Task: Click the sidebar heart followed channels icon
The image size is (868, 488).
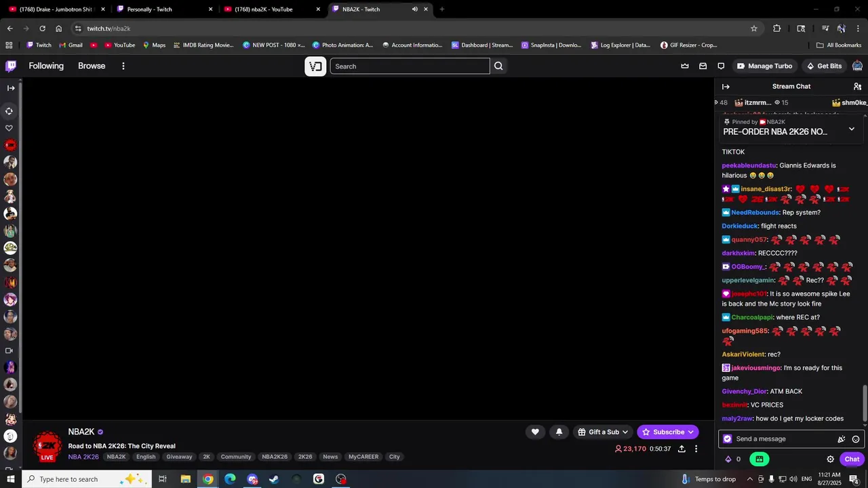Action: click(x=9, y=128)
